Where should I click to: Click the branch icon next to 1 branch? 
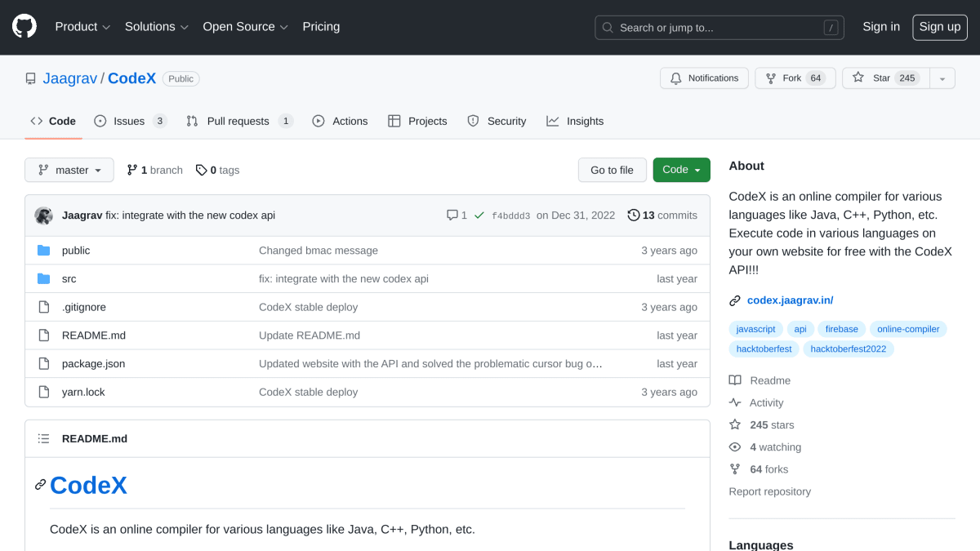click(x=132, y=170)
